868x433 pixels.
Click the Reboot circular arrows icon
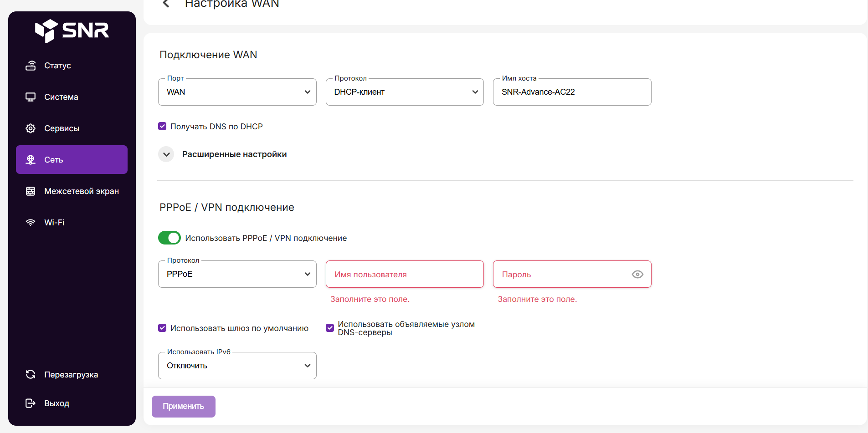pyautogui.click(x=31, y=375)
